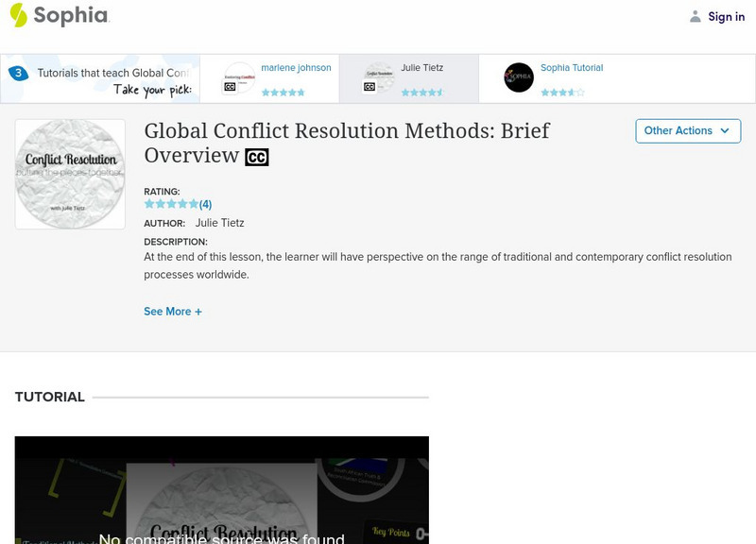The image size is (756, 544).
Task: Select the Julie Tietz tutorial tab
Action: (x=409, y=78)
